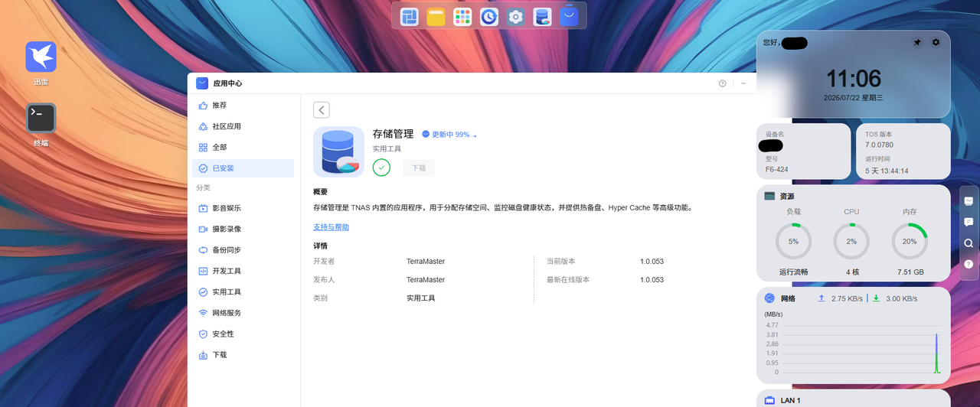Click the 内存 20% gauge
980x407 pixels.
click(x=910, y=241)
